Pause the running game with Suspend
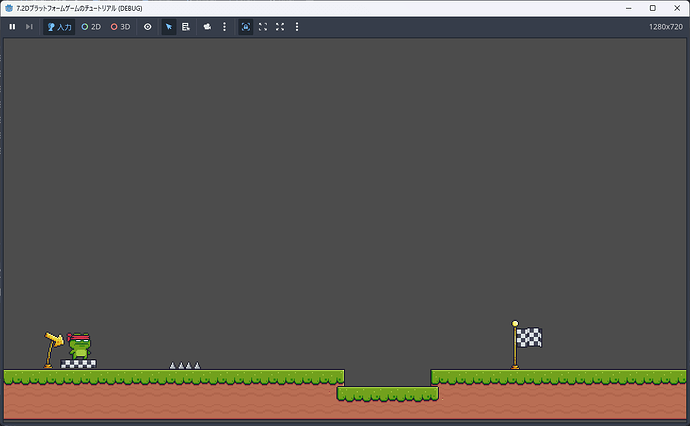The image size is (690, 426). 12,27
